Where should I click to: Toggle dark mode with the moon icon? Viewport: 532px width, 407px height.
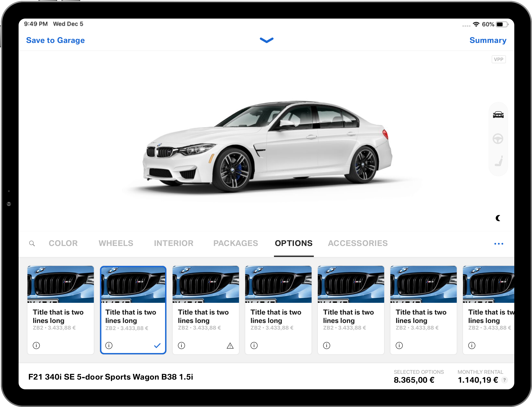tap(499, 218)
